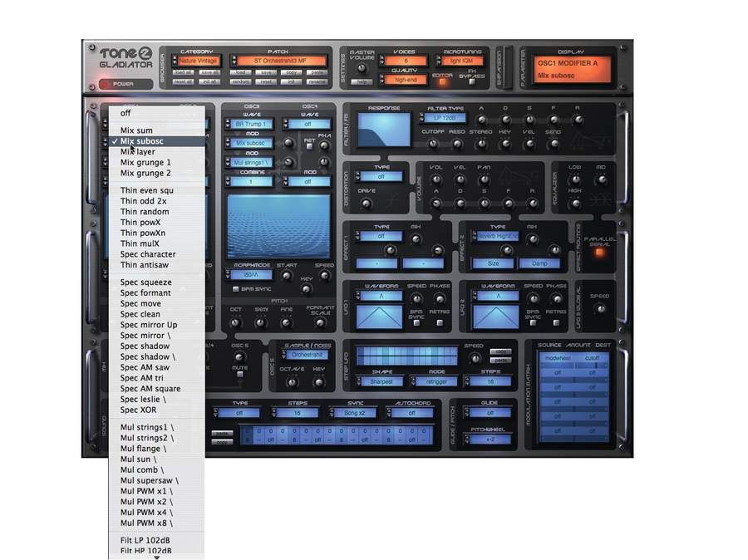Click the Step LFO Speed knob
The image size is (748, 560).
[x=475, y=358]
